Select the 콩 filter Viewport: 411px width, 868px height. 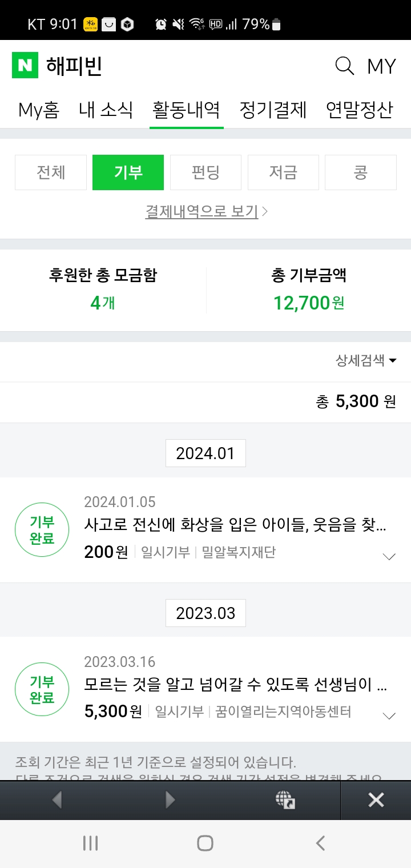coord(360,172)
